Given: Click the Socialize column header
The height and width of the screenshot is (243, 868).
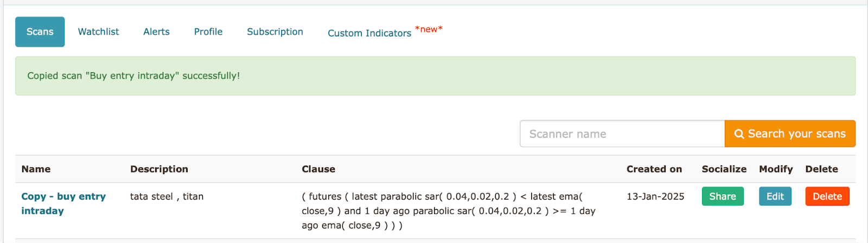Looking at the screenshot, I should tap(724, 169).
